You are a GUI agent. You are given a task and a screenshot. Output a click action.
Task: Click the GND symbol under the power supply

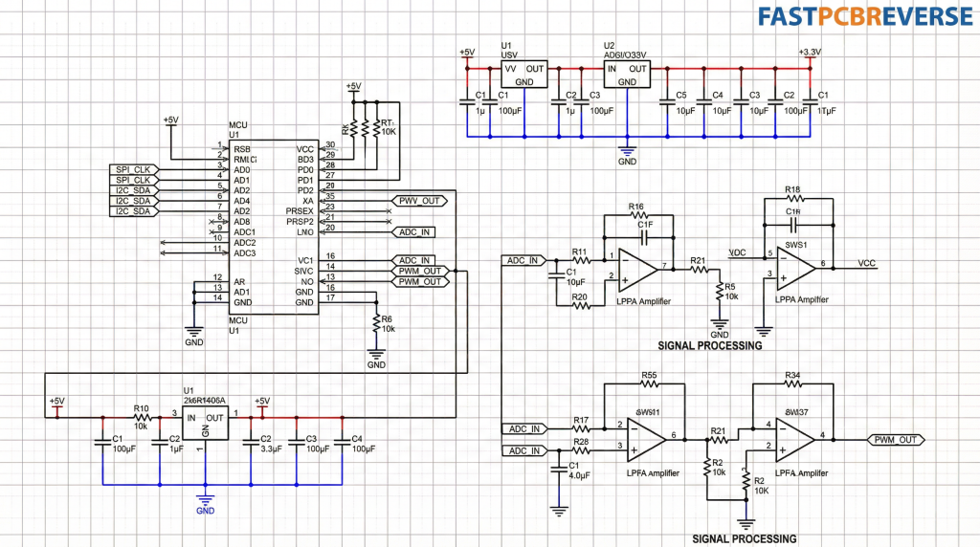point(627,155)
